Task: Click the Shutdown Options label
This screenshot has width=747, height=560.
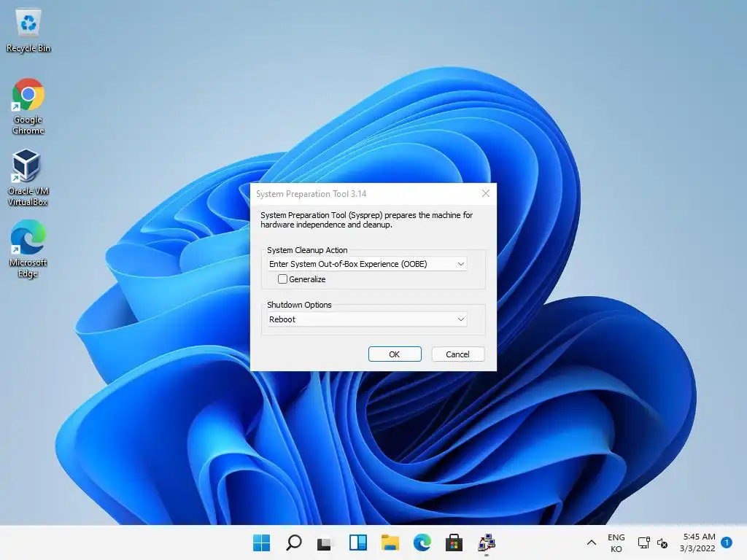Action: pyautogui.click(x=299, y=305)
